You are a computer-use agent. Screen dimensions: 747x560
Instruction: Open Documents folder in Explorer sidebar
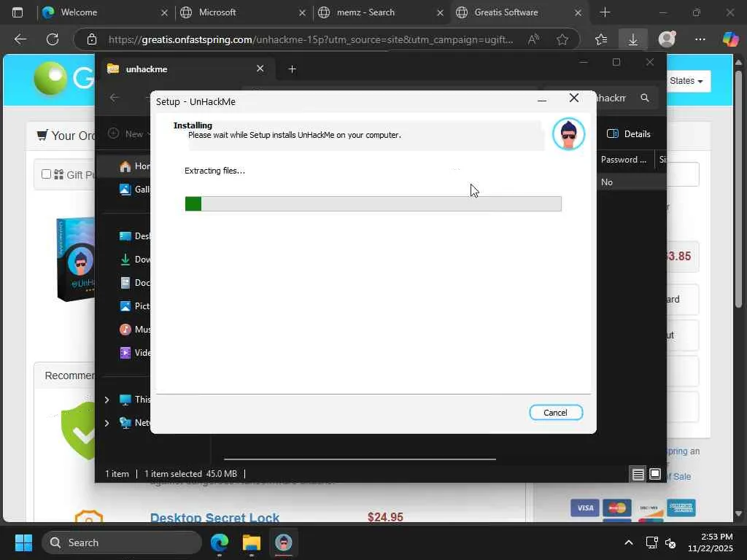pos(134,283)
